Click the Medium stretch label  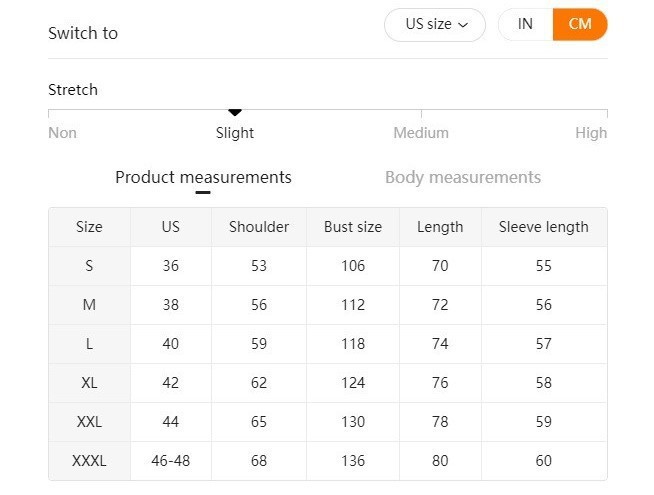tap(420, 133)
